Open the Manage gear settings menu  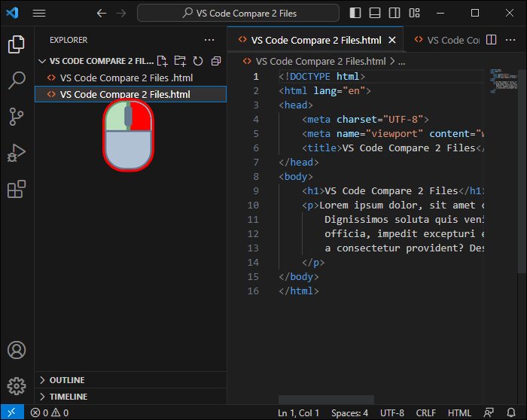click(17, 386)
